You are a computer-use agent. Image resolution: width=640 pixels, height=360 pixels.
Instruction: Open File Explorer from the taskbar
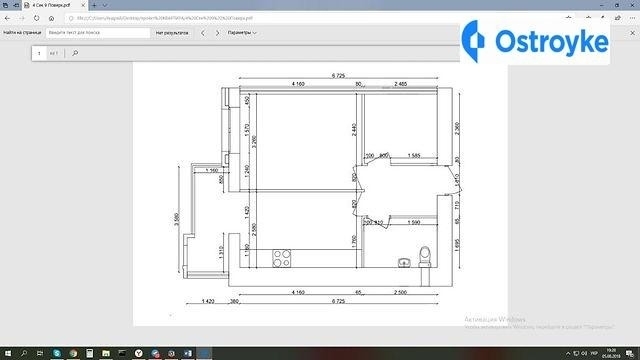point(106,353)
